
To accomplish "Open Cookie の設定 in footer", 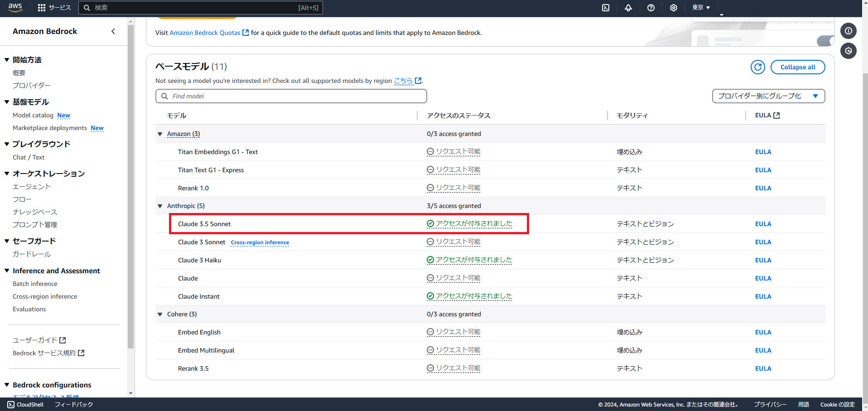I will [837, 405].
